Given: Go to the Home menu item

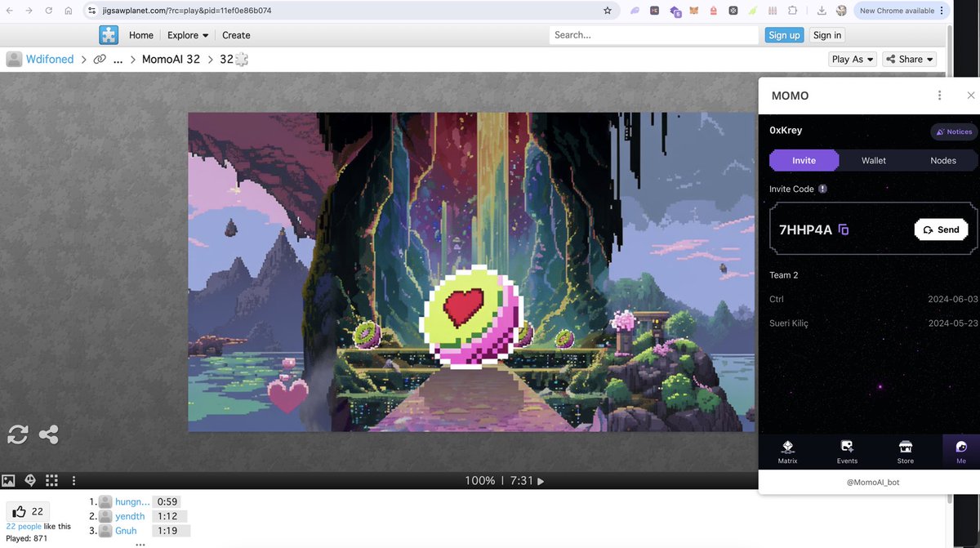Looking at the screenshot, I should [x=141, y=35].
